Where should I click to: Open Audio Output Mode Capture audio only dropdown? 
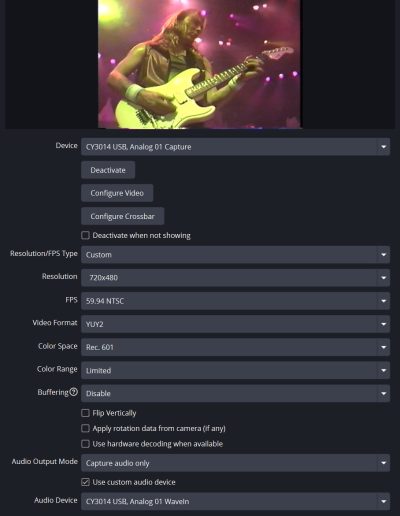click(x=235, y=463)
